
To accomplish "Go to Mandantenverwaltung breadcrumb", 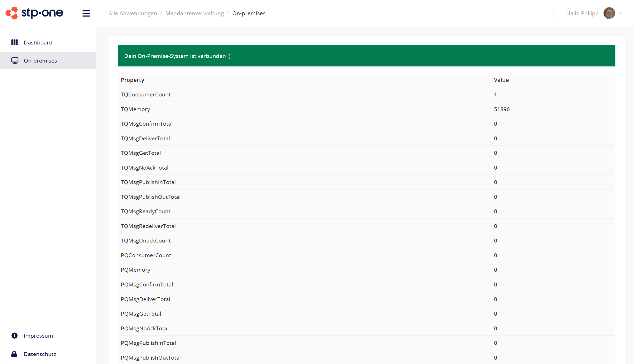I will [x=195, y=13].
